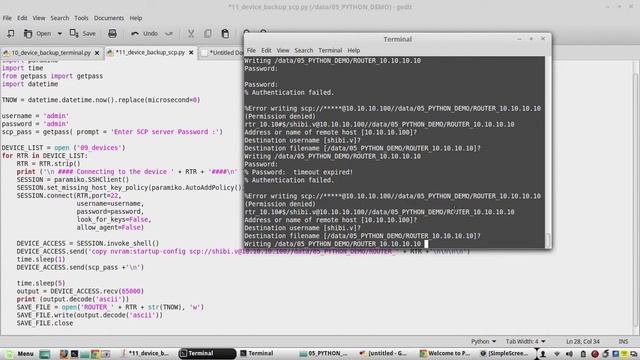
Task: Launch terminal from the panel launcher
Action: click(x=74, y=353)
